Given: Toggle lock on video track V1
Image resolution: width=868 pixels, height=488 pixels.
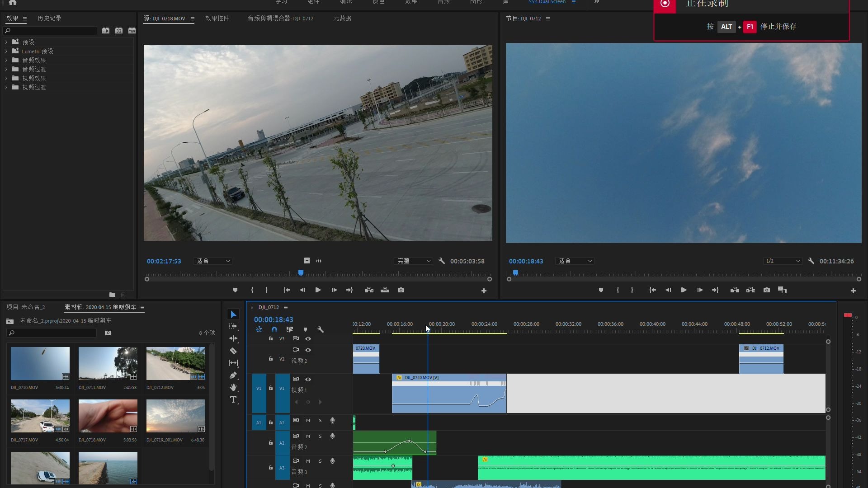Looking at the screenshot, I should [271, 388].
